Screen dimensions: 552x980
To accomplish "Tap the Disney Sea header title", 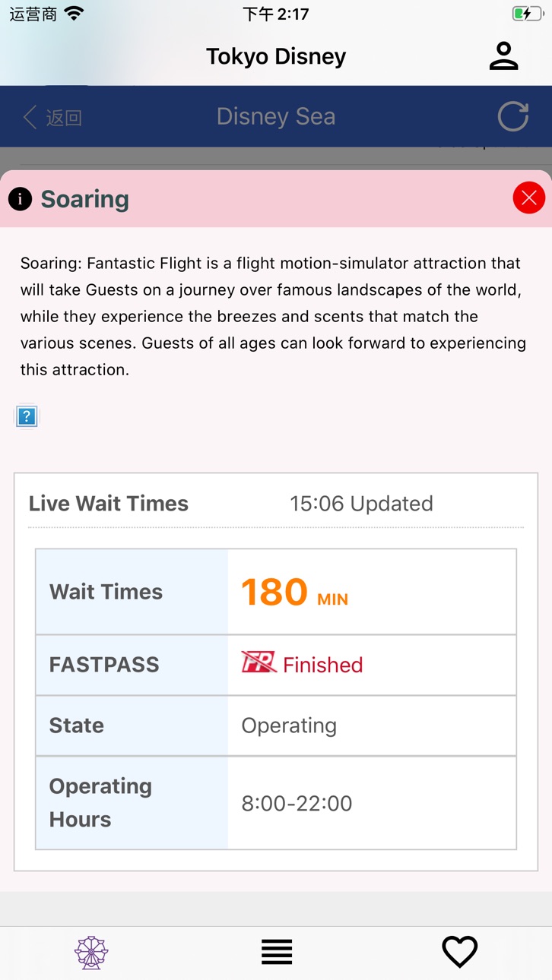I will coord(276,116).
